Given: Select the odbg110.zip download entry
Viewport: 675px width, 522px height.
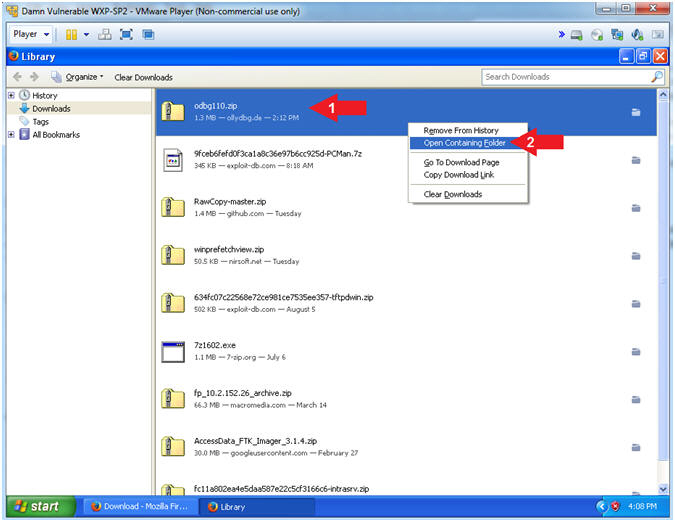Looking at the screenshot, I should pyautogui.click(x=406, y=112).
